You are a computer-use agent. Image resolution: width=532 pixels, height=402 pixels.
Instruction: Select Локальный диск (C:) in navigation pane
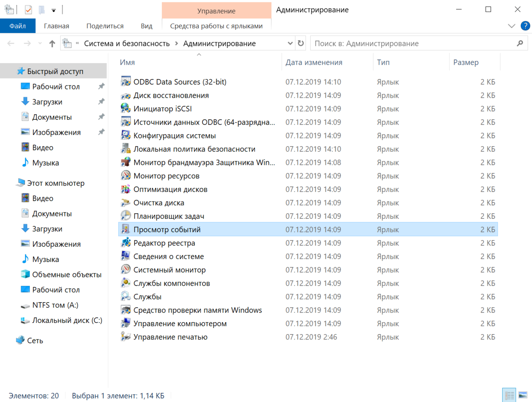click(67, 320)
